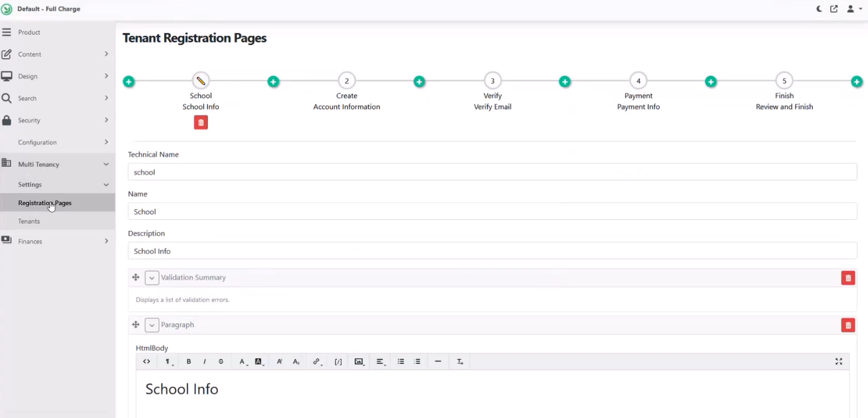Open the user account menu
This screenshot has height=418, width=868.
point(854,9)
